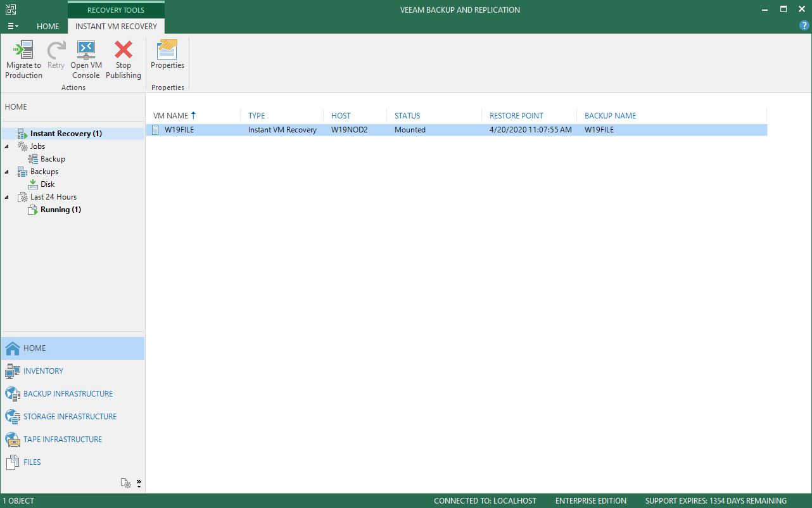Expand navigation pane chevron button
Screen dimensions: 812x508
point(139,483)
